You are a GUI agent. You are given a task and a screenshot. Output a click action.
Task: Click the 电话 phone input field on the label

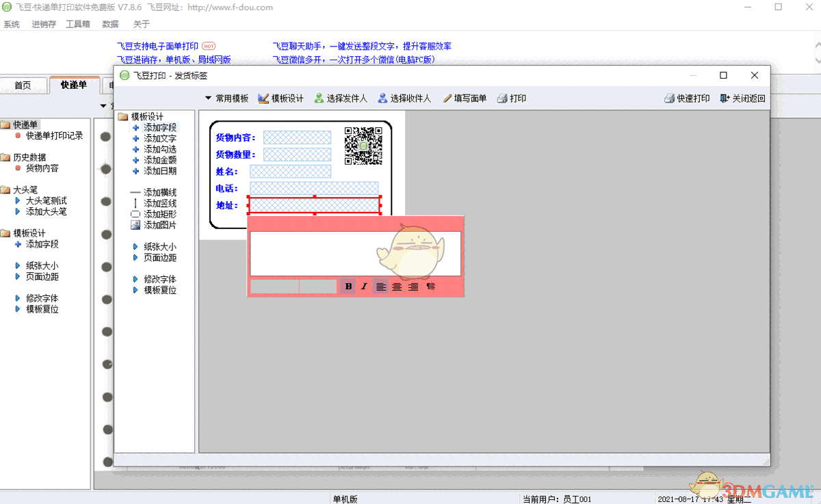314,188
